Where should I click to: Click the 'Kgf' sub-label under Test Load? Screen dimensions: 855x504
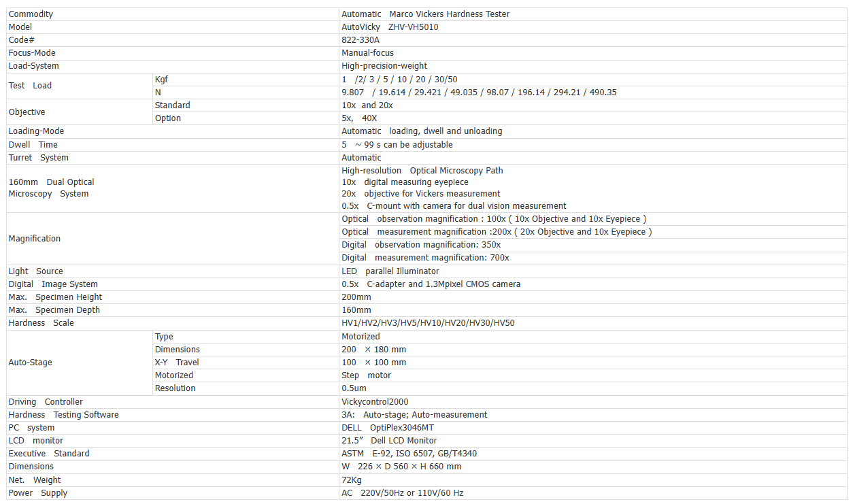[x=161, y=80]
